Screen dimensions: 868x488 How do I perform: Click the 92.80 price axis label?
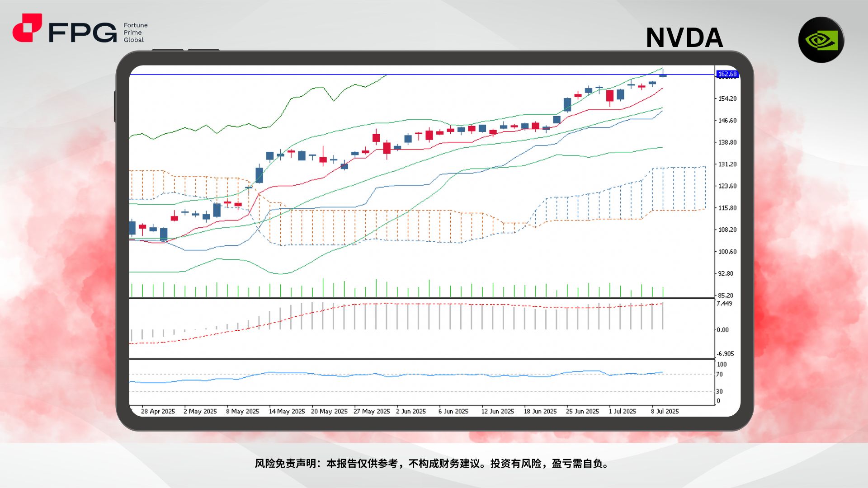coord(726,274)
